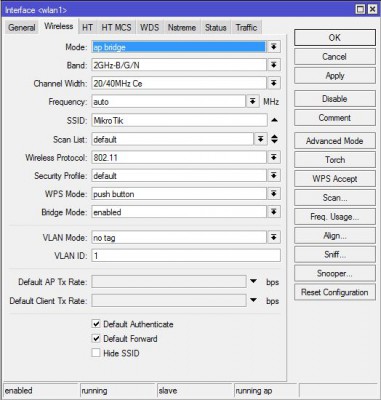Click the Reset Configuration button
Image resolution: width=381 pixels, height=400 pixels.
(335, 292)
